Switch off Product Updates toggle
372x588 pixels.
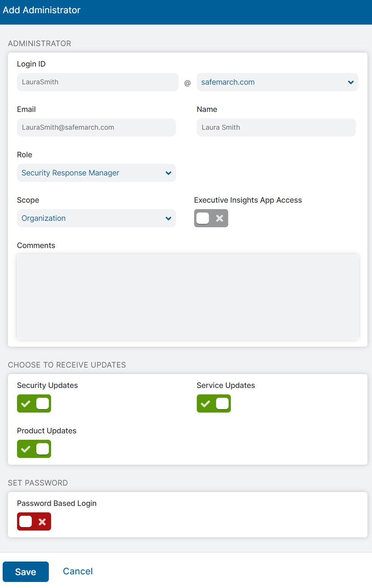(34, 449)
